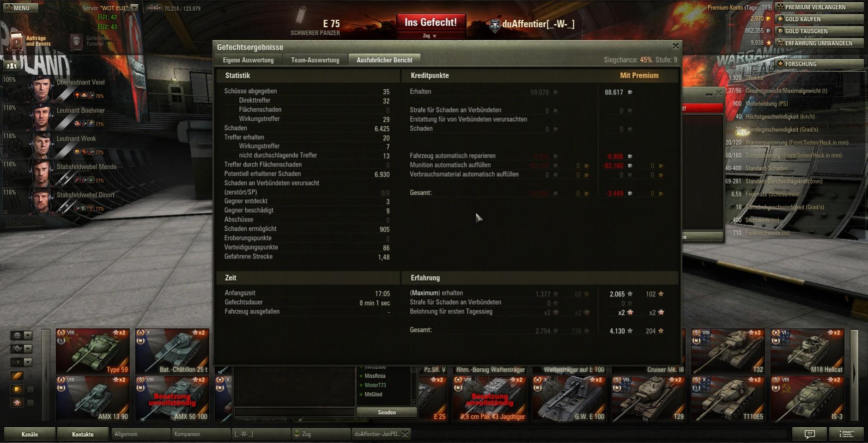Click the right arrow of the vehicle carousel
This screenshot has height=443, width=868.
pyautogui.click(x=854, y=375)
